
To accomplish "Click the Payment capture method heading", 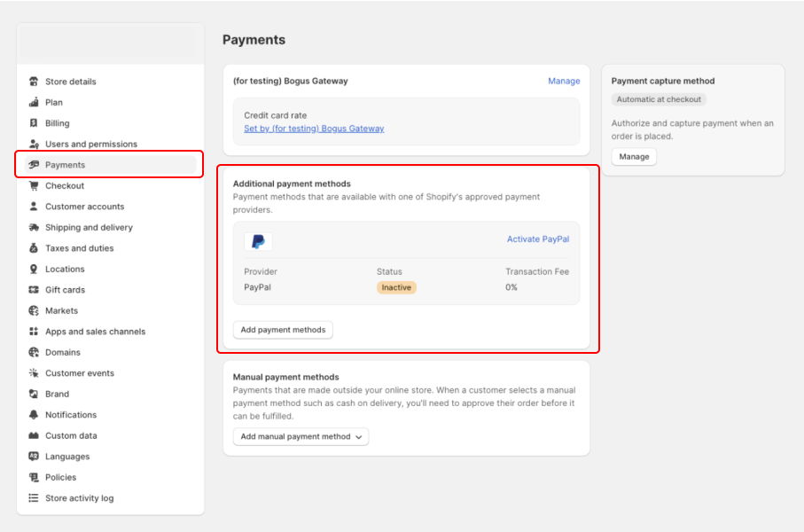I will click(x=663, y=81).
